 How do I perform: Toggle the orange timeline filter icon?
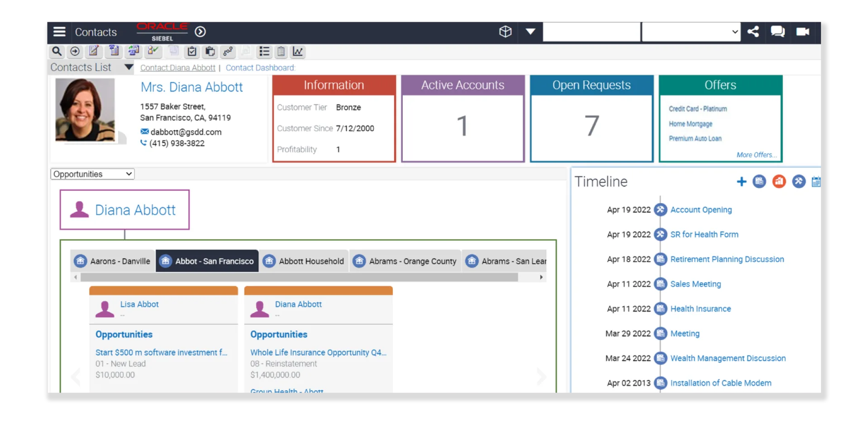pyautogui.click(x=779, y=182)
